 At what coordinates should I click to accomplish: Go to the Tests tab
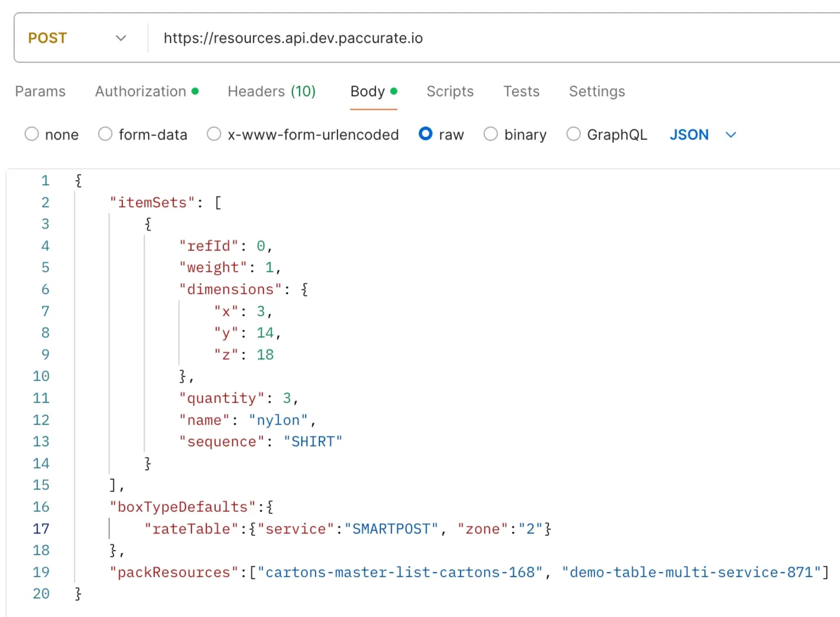(x=522, y=91)
